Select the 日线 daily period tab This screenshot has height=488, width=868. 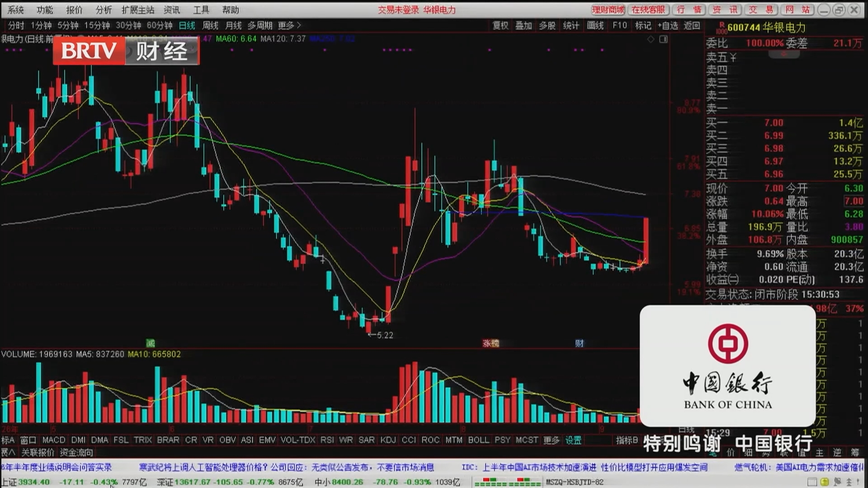pos(187,26)
